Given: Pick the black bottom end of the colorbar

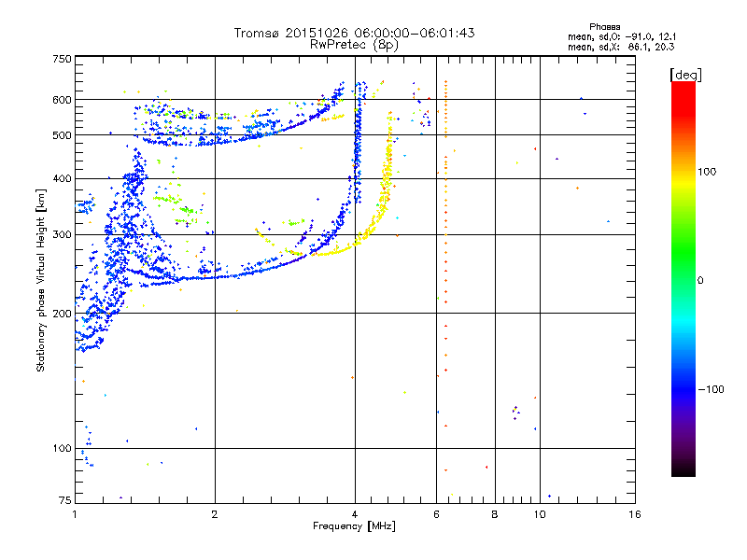Looking at the screenshot, I should click(x=683, y=471).
